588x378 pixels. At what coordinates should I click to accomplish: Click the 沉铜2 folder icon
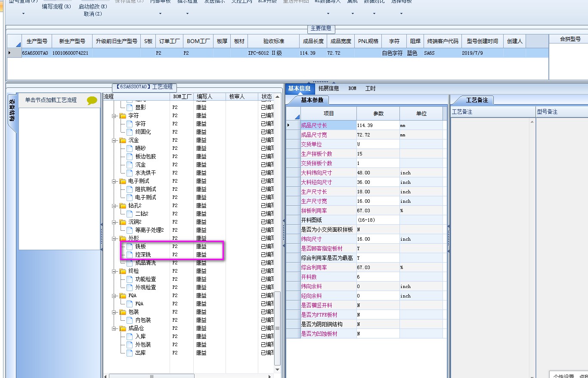pyautogui.click(x=123, y=222)
